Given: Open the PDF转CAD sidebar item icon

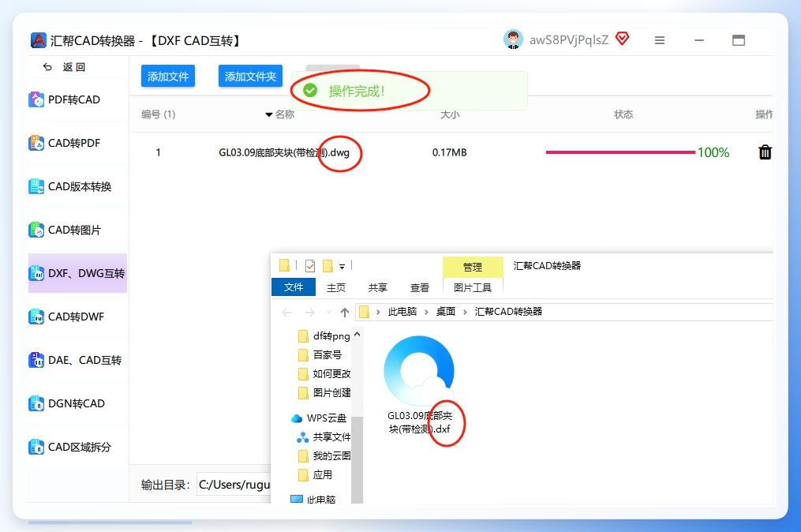Looking at the screenshot, I should click(x=36, y=99).
